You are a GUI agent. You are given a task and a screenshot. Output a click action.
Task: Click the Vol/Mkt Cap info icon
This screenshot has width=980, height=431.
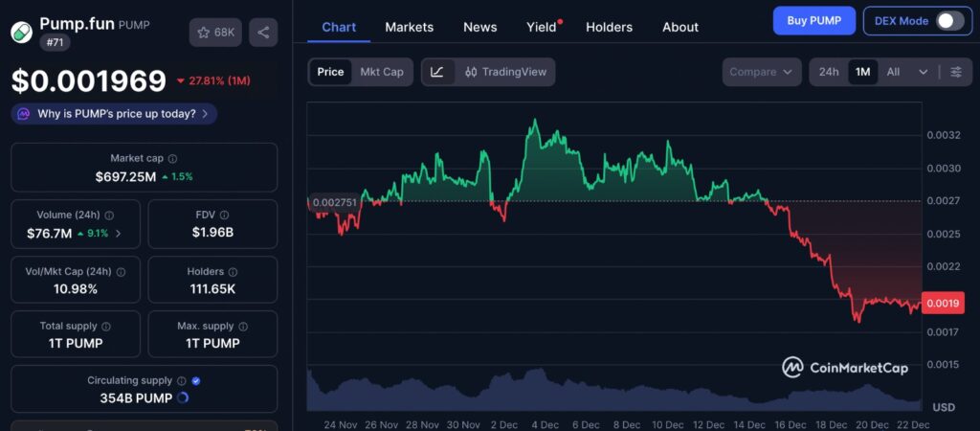click(122, 272)
